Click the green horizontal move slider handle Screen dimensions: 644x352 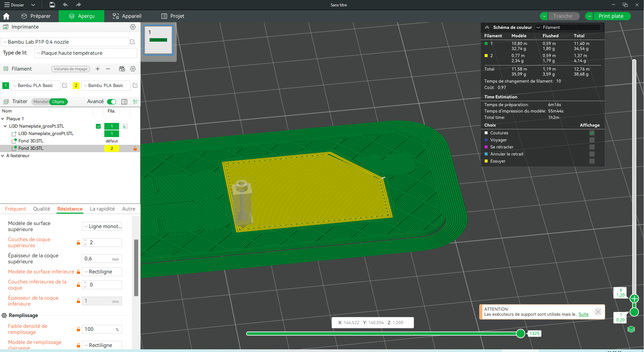[x=521, y=334]
